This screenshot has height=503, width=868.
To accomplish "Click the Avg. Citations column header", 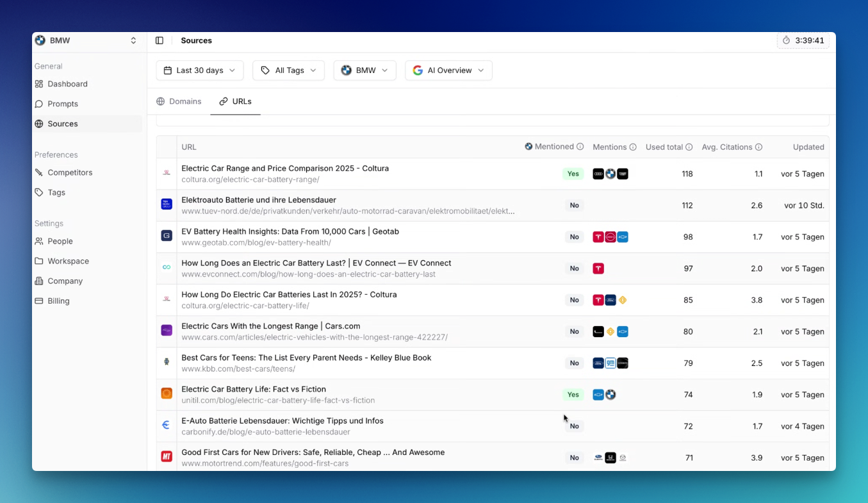I will [x=727, y=147].
